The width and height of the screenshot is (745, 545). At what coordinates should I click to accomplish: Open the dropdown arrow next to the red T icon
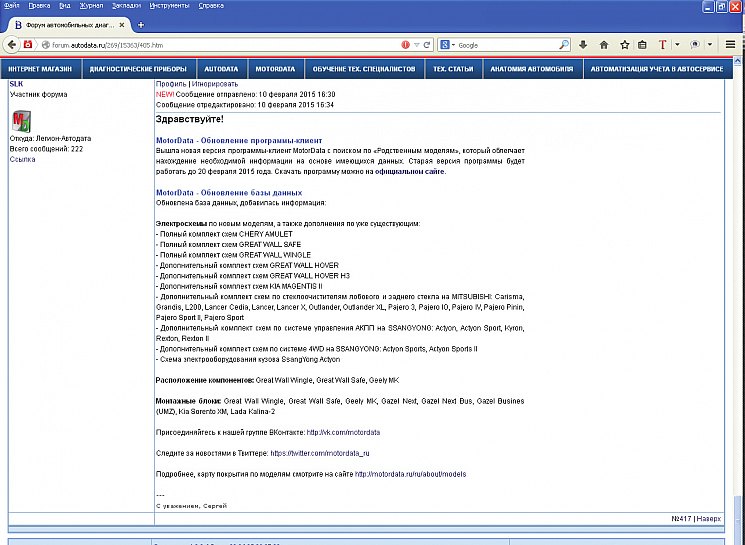coord(678,45)
